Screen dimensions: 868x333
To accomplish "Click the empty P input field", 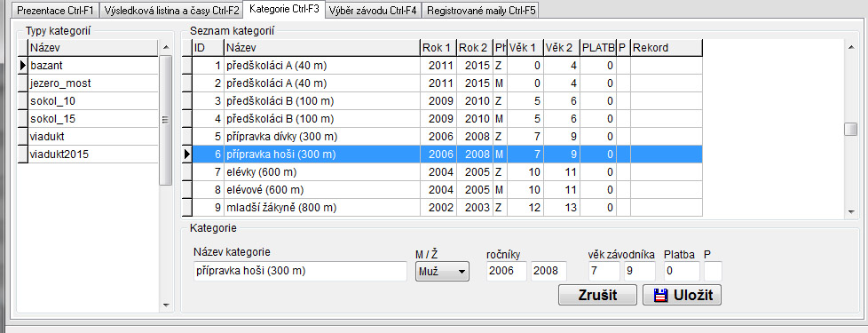I will pos(713,272).
